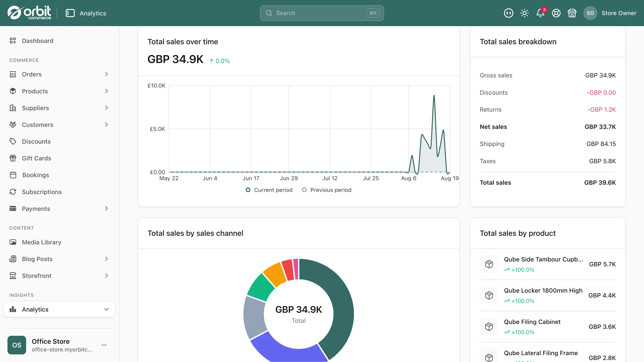Click the pause icon in the header
The image size is (644, 362).
[509, 13]
